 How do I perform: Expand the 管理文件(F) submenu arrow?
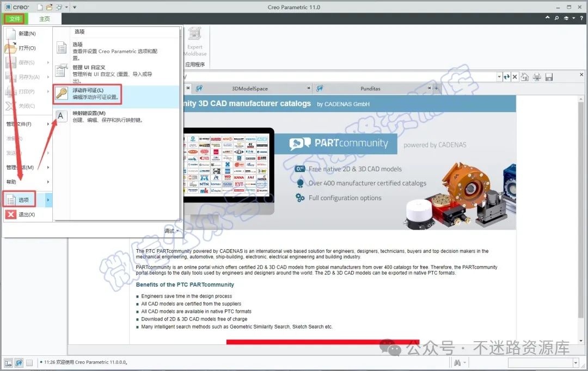(48, 123)
